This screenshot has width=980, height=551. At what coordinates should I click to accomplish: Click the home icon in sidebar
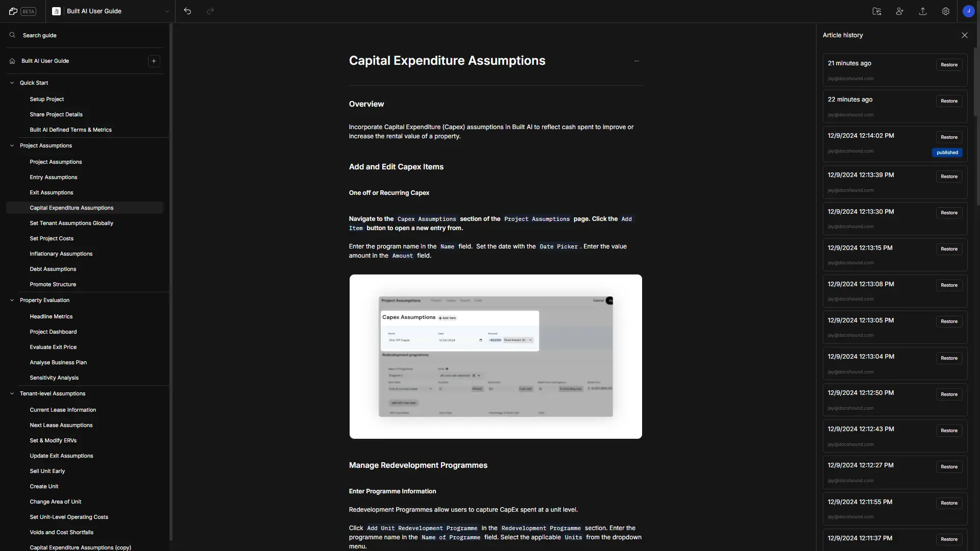12,61
